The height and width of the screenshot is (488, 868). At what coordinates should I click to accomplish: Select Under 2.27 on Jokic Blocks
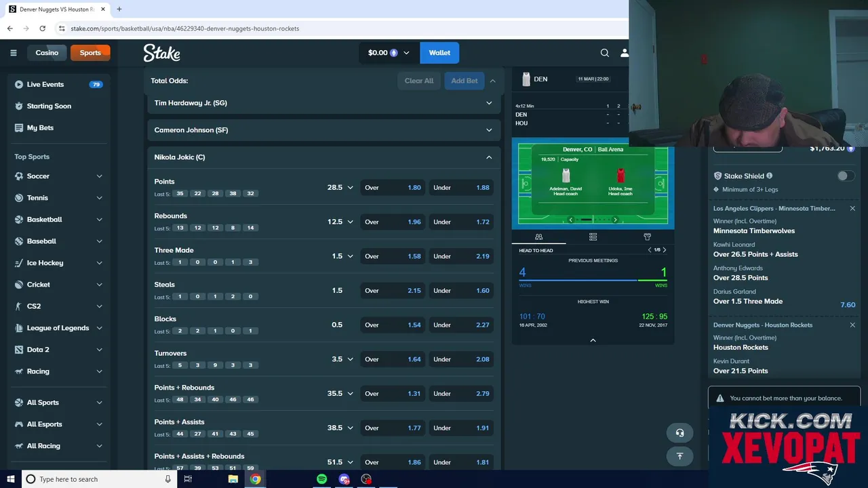coord(462,325)
